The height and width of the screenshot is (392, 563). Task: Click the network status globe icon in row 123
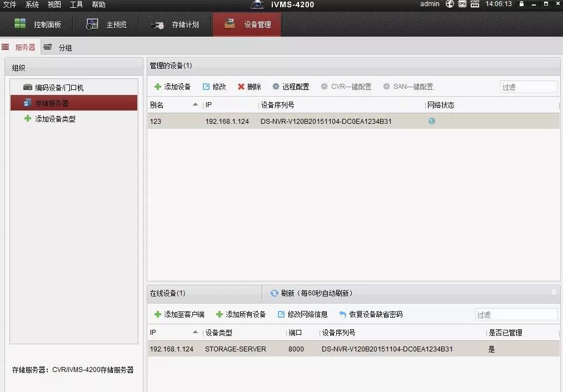click(432, 121)
